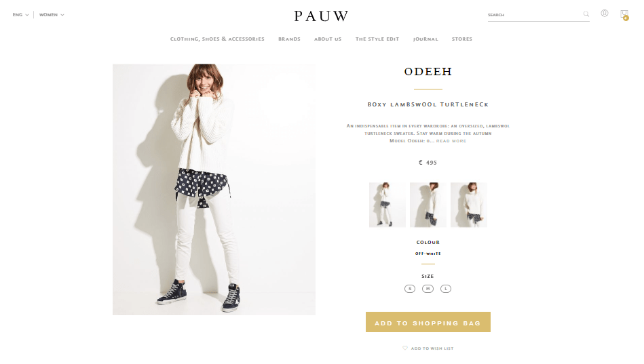644x364 pixels.
Task: Open Clothing, Shoes & Accessories menu
Action: point(217,39)
